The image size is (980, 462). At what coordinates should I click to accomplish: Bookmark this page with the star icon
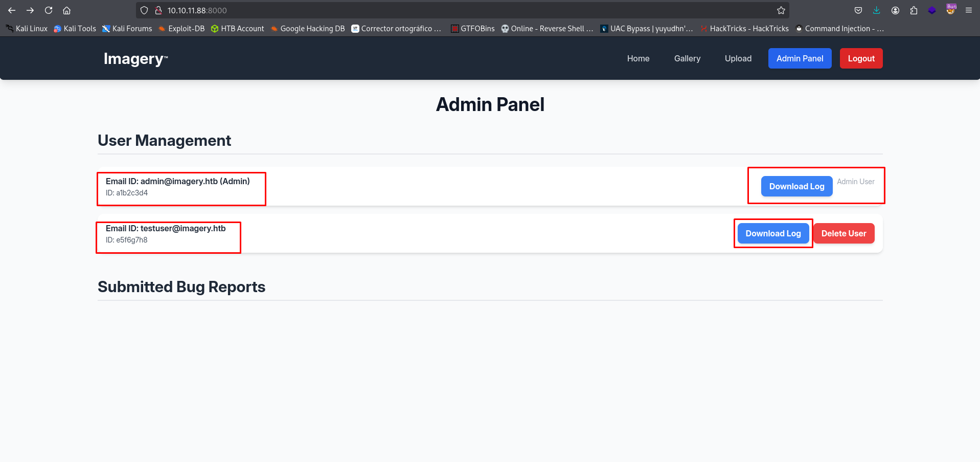point(781,10)
